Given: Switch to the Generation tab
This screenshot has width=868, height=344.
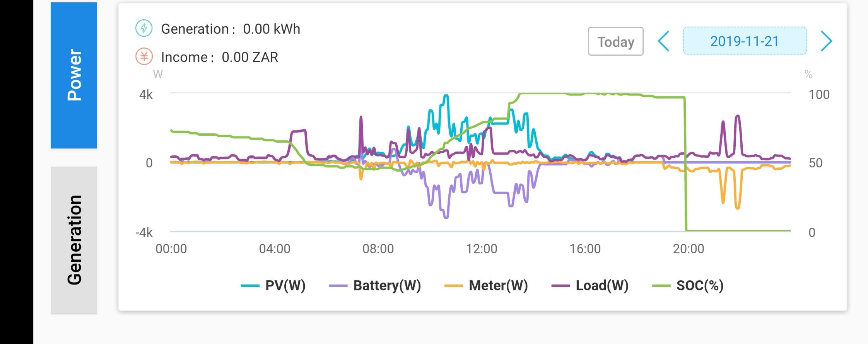Looking at the screenshot, I should pos(74,240).
